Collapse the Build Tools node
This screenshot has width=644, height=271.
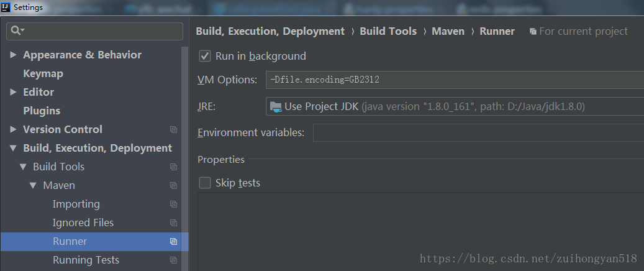pyautogui.click(x=23, y=167)
